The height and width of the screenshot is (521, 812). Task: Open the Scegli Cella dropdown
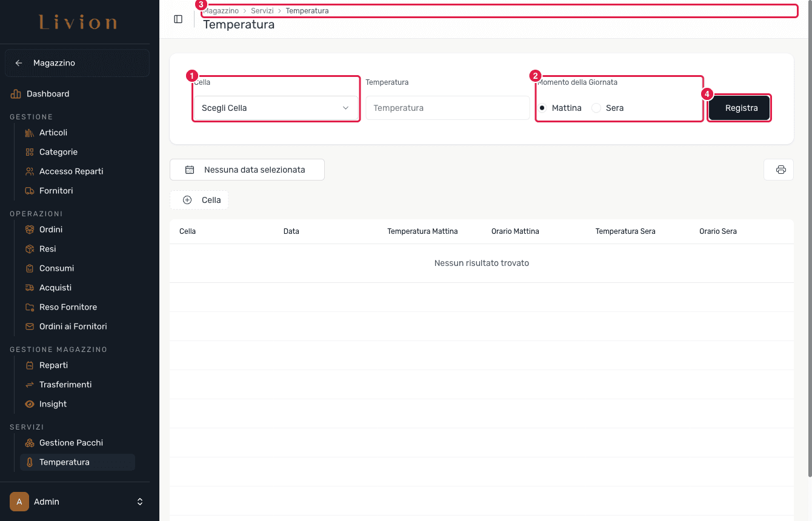coord(276,108)
